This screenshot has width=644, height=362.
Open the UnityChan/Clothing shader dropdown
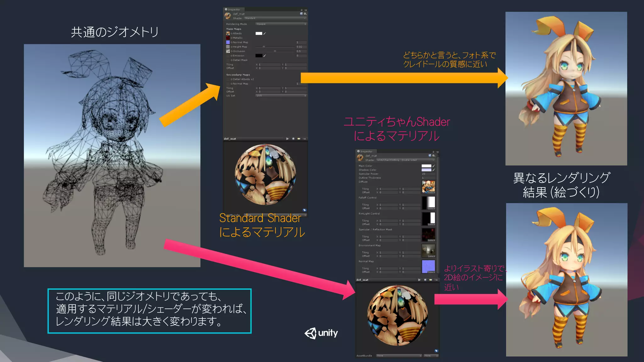(x=406, y=160)
